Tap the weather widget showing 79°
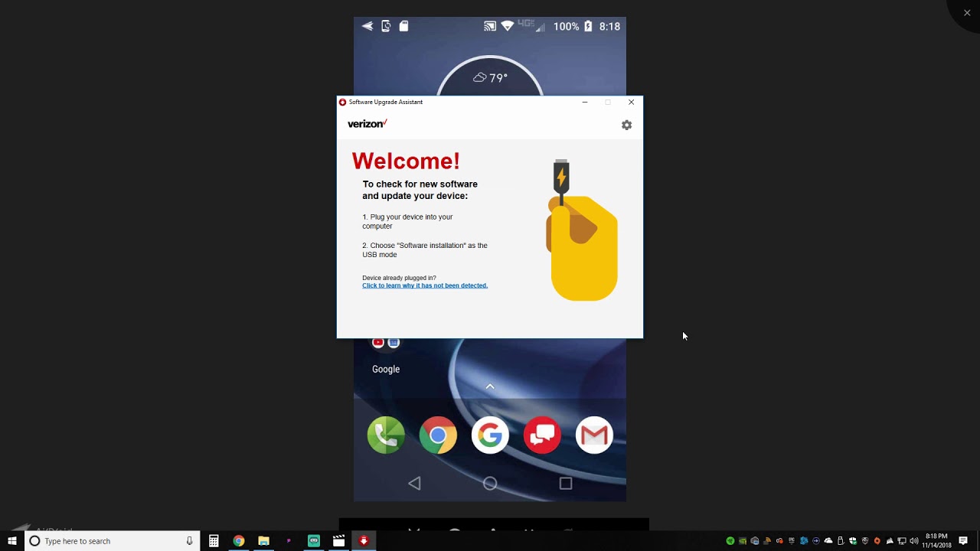Screen dimensions: 980x551 click(x=490, y=77)
